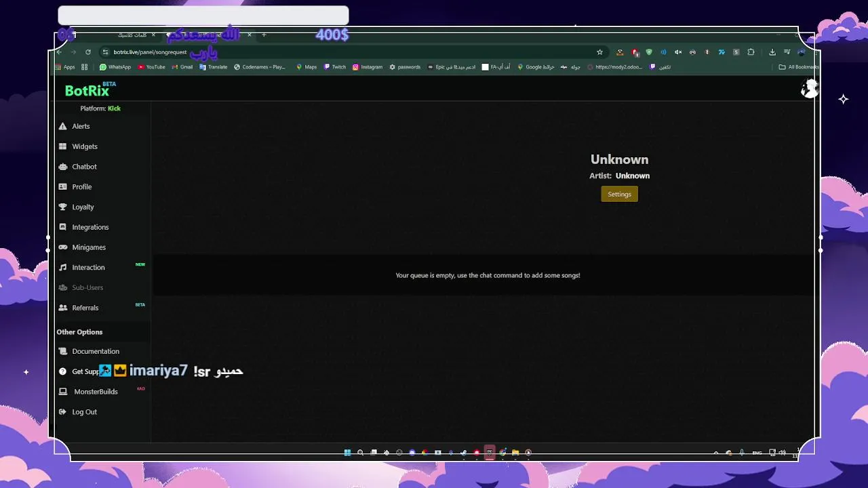Open the Twitch bookmark
This screenshot has width=868, height=488.
point(335,67)
